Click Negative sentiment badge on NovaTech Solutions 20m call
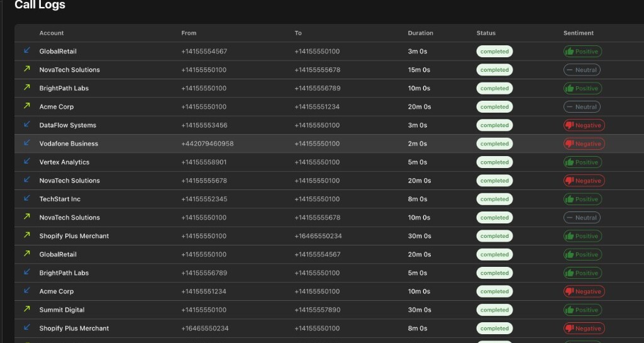 coord(584,181)
